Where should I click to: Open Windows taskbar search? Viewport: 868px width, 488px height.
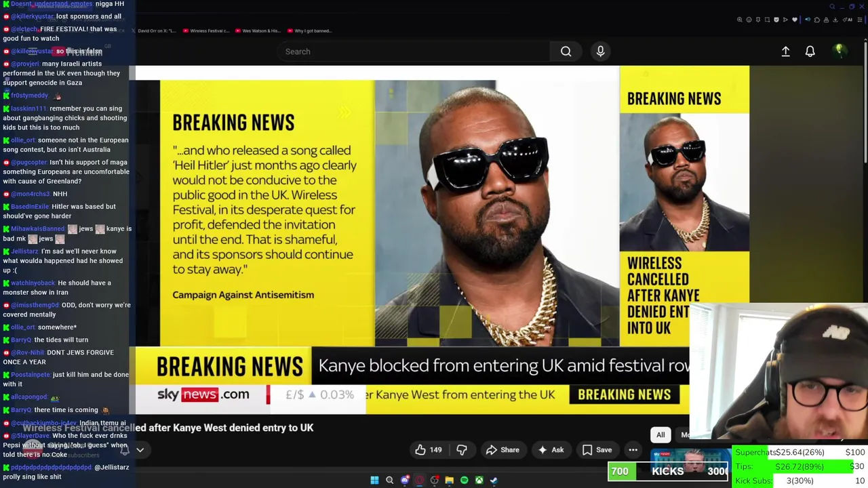[x=389, y=481]
